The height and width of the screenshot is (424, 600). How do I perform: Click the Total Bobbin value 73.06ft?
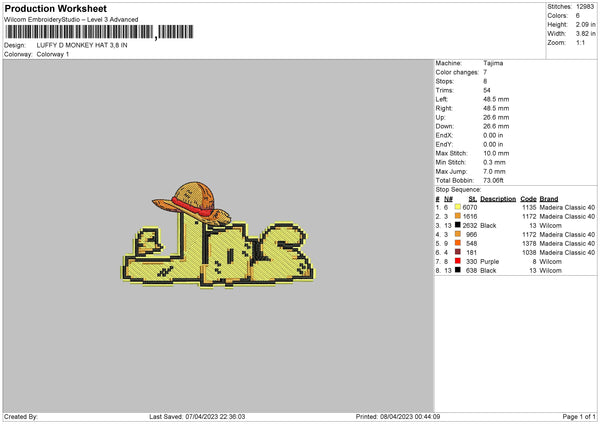pos(493,180)
